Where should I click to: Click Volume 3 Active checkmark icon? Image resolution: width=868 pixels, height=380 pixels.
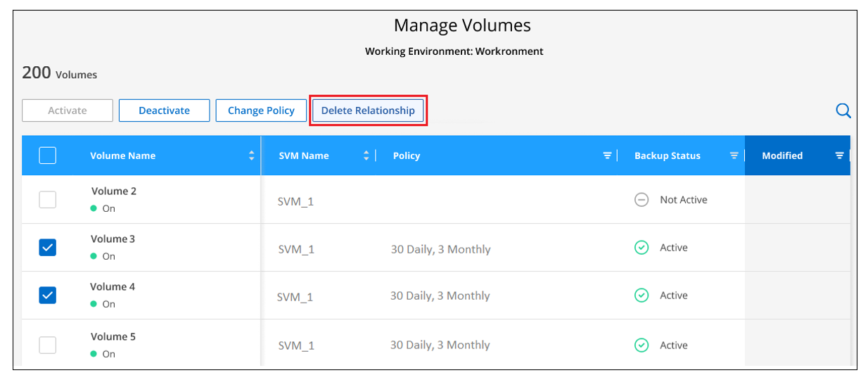pyautogui.click(x=641, y=248)
